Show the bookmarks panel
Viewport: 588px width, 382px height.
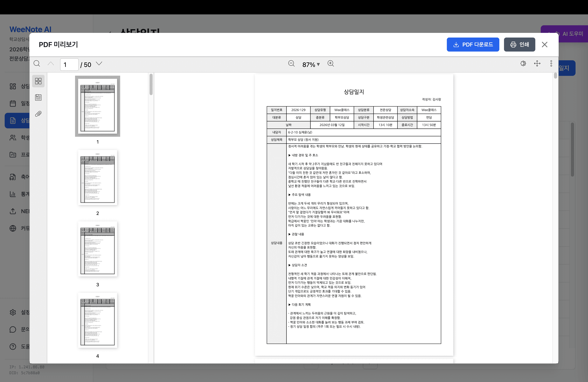38,97
